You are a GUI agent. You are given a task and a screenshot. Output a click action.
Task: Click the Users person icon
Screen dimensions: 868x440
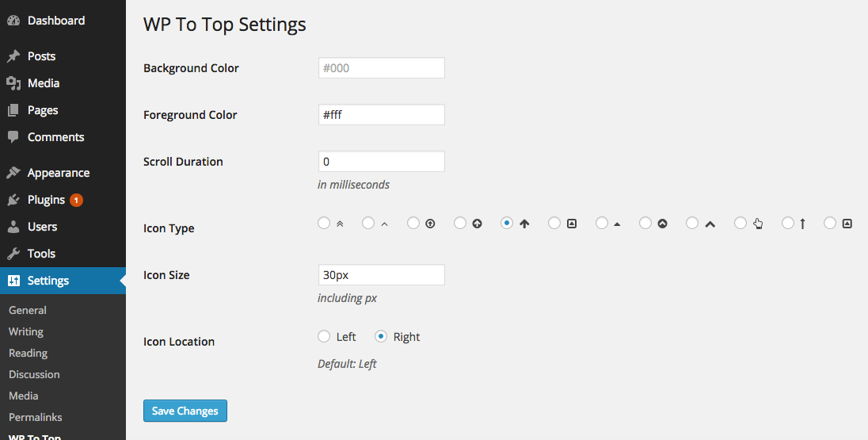pos(13,227)
